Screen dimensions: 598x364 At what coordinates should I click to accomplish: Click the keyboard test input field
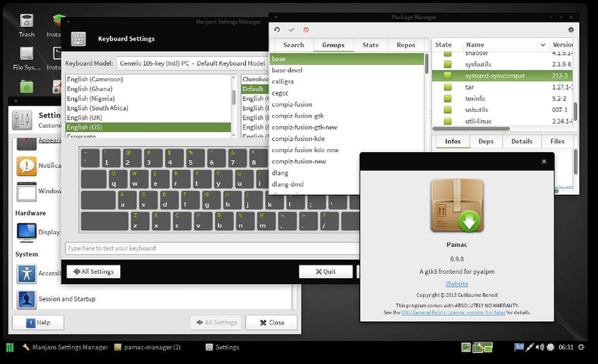(x=210, y=248)
